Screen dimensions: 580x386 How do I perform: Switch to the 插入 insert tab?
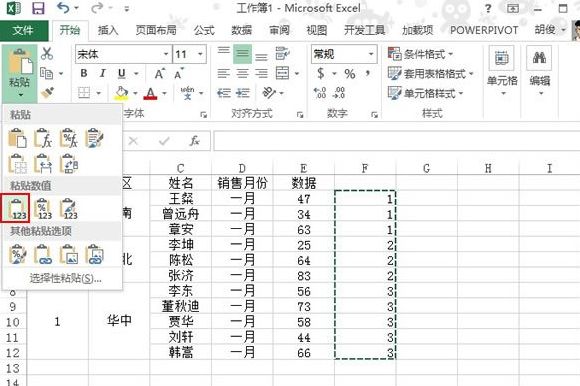(108, 30)
